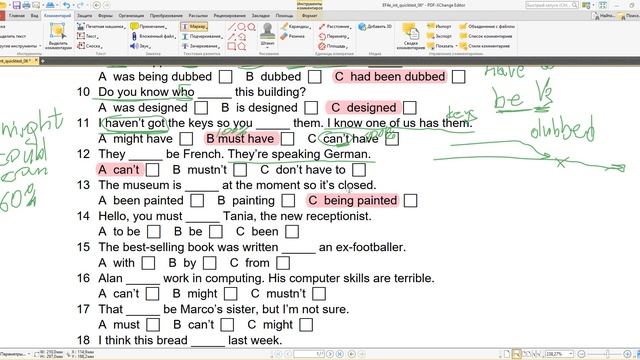Open the Вид ribbon tab

click(x=34, y=16)
